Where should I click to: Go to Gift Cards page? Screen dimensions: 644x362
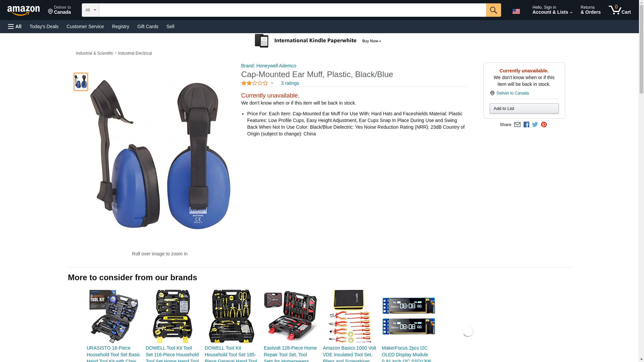click(x=148, y=26)
